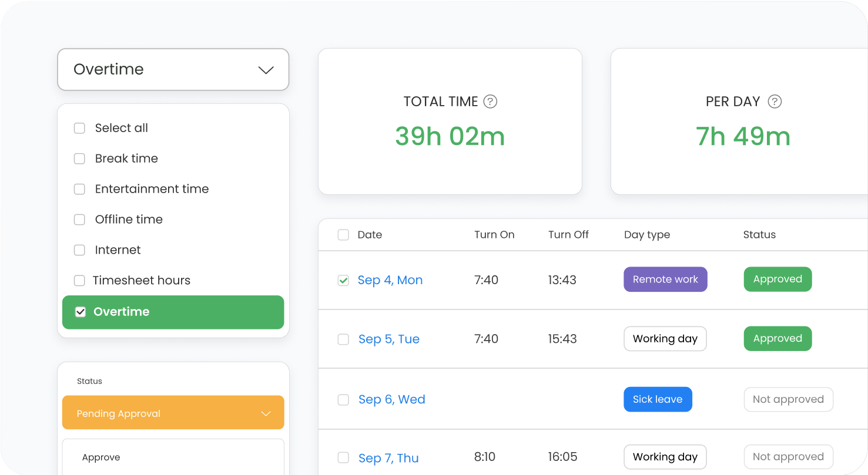Viewport: 868px width, 475px height.
Task: Choose Approve from the status menu
Action: (x=101, y=457)
